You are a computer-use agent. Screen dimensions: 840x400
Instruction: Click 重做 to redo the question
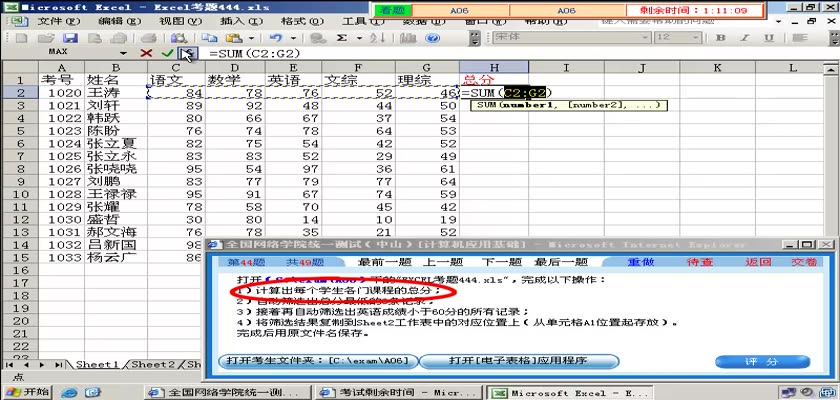(641, 262)
